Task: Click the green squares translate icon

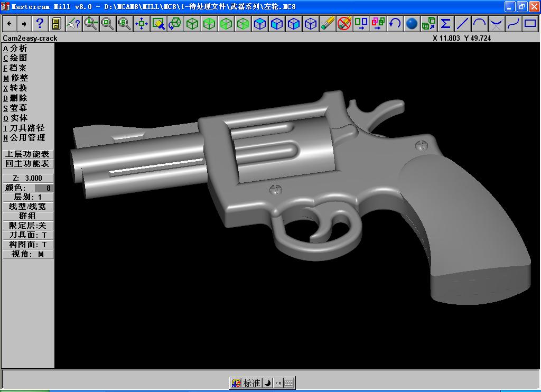Action: click(361, 24)
